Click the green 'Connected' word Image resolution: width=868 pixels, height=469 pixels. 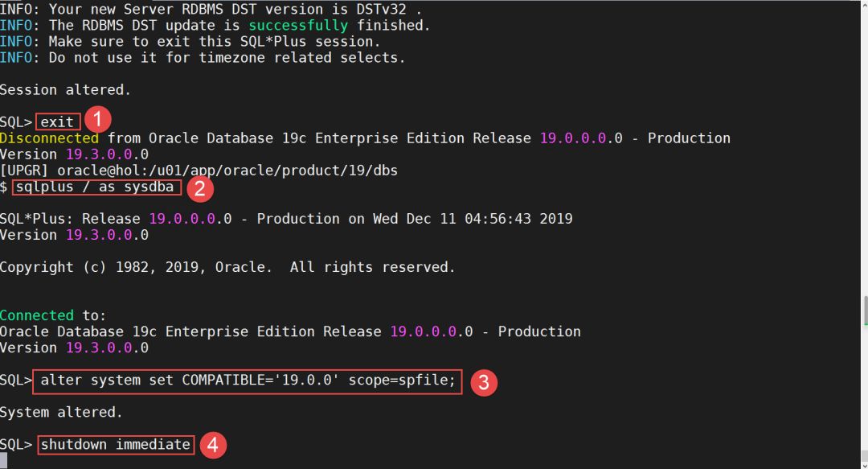(37, 315)
